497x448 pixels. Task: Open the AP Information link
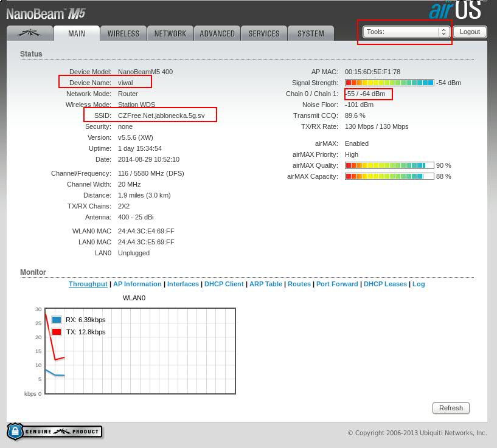pyautogui.click(x=137, y=284)
